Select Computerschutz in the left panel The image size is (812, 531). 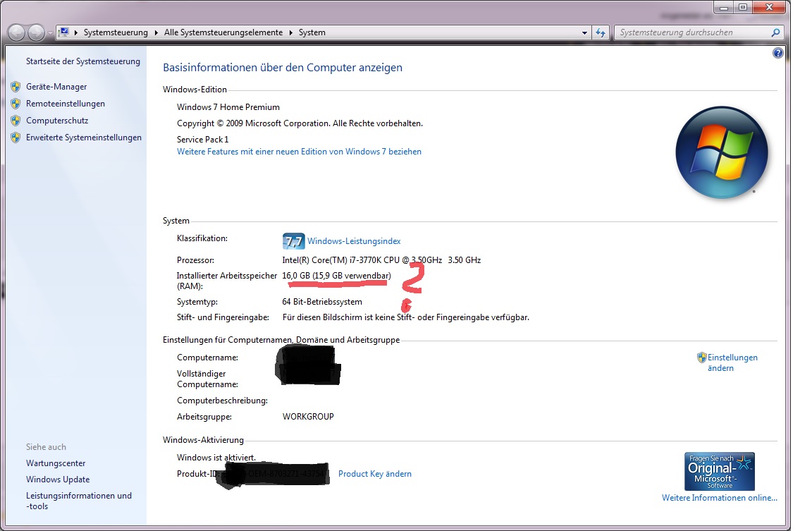click(56, 121)
